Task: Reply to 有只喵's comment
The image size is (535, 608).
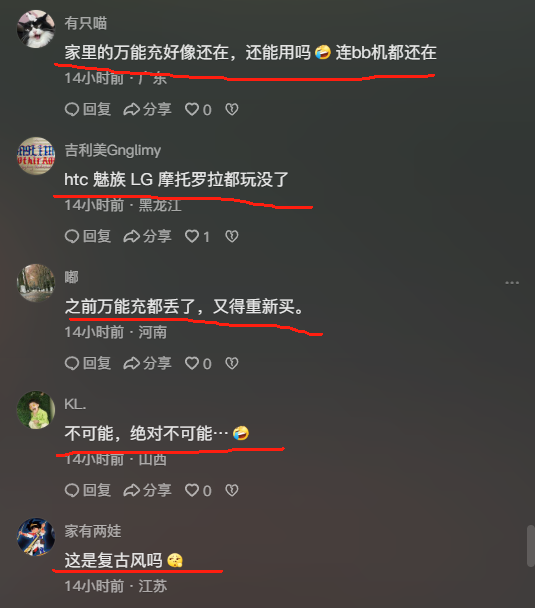Action: [x=88, y=109]
